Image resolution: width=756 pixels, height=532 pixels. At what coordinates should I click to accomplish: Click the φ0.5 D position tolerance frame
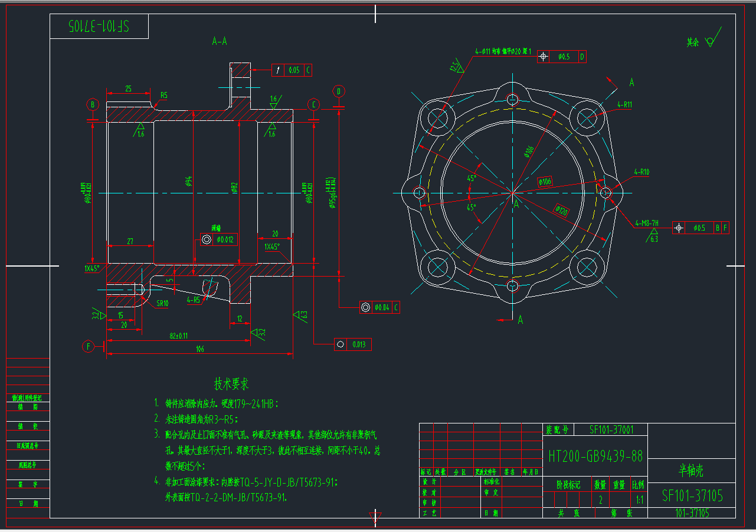[561, 57]
